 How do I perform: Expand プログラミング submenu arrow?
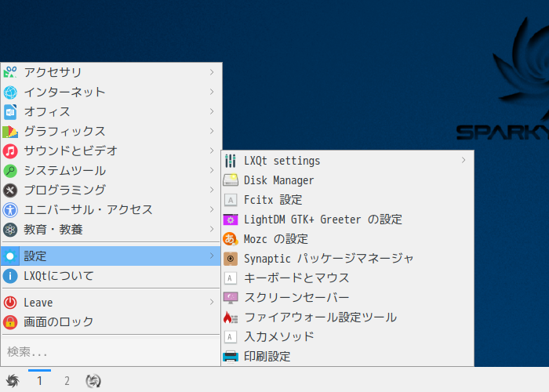click(212, 190)
